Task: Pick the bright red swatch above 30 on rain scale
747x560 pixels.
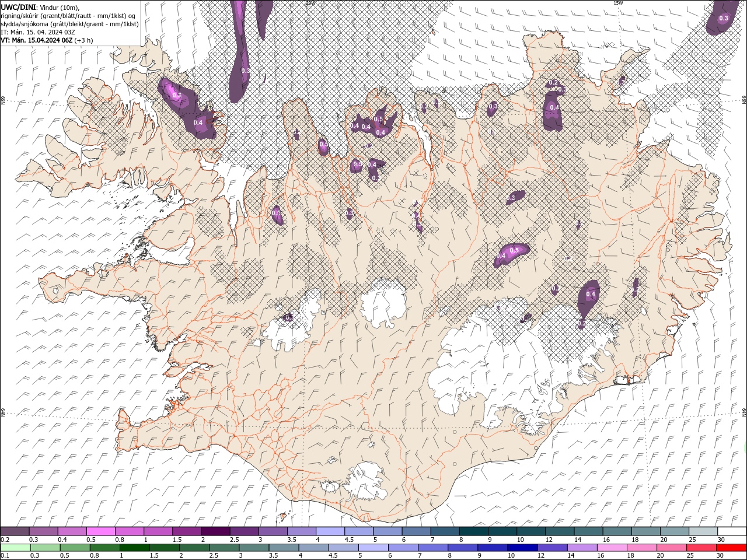Action: tap(731, 548)
